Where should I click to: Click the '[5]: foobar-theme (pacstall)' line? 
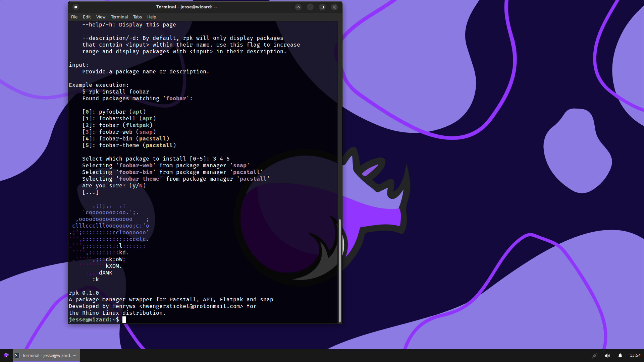tap(129, 145)
